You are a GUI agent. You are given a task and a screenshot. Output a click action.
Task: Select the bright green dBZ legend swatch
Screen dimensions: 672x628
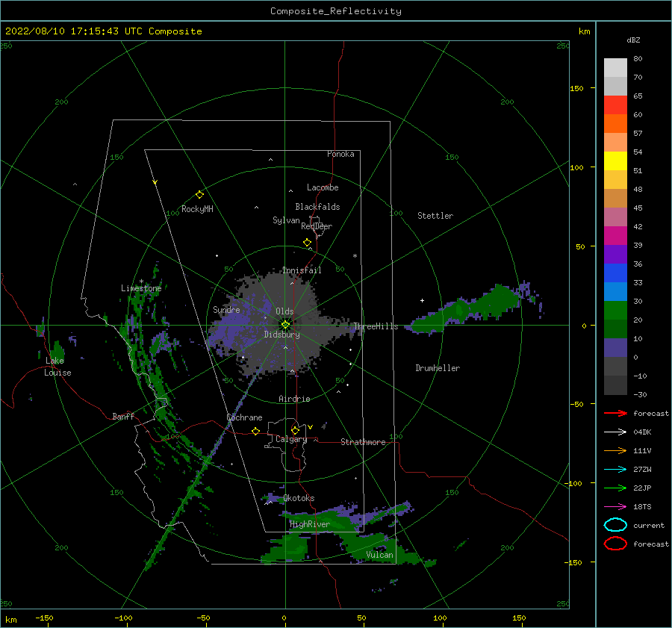[x=615, y=310]
